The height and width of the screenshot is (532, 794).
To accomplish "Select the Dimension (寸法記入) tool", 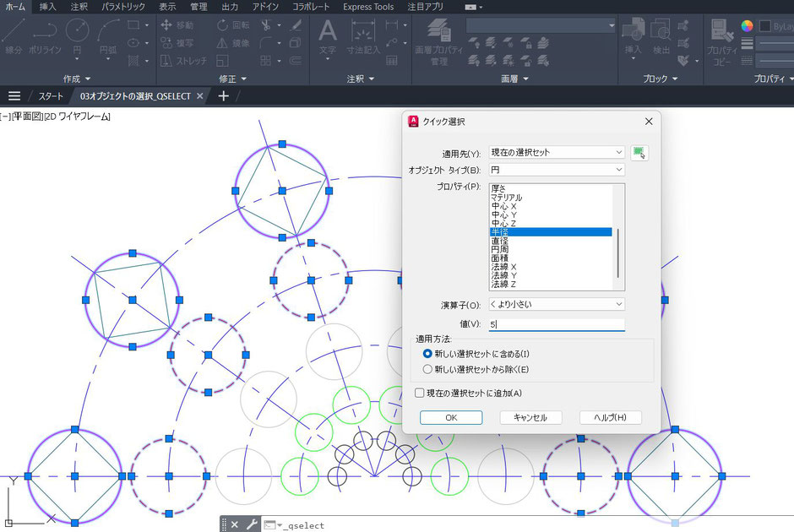I will tap(363, 36).
